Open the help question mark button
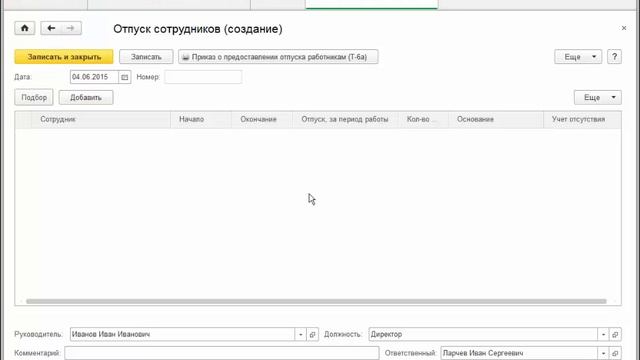The width and height of the screenshot is (640, 360). click(x=614, y=57)
